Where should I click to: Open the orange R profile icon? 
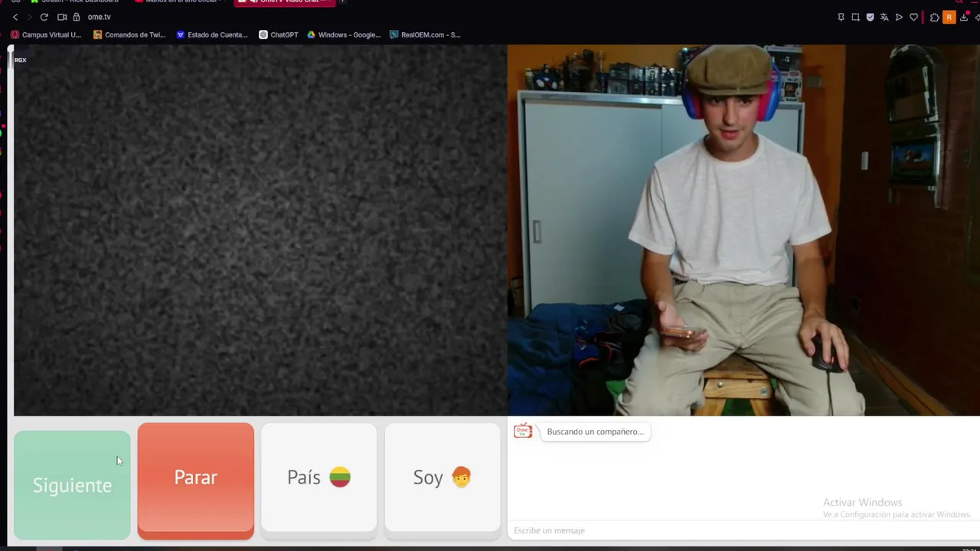949,17
